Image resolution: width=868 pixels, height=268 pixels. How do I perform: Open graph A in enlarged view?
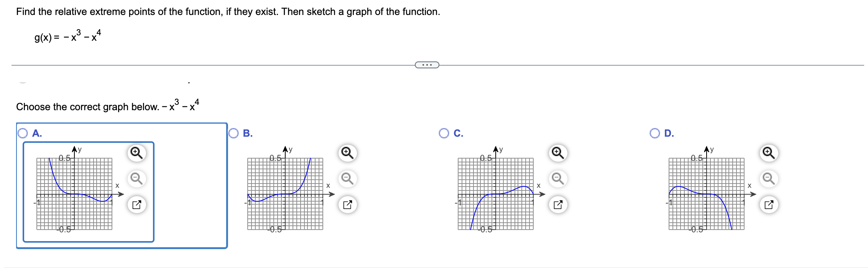tap(137, 205)
